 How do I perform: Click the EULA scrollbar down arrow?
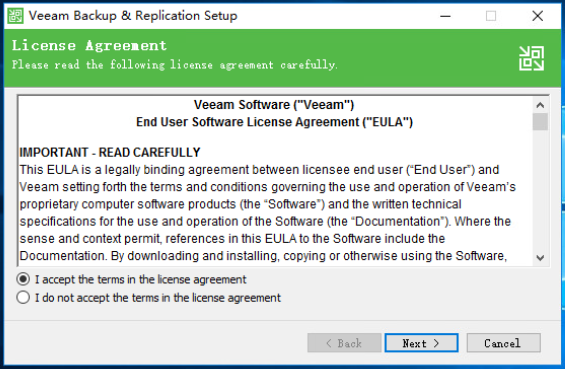540,258
